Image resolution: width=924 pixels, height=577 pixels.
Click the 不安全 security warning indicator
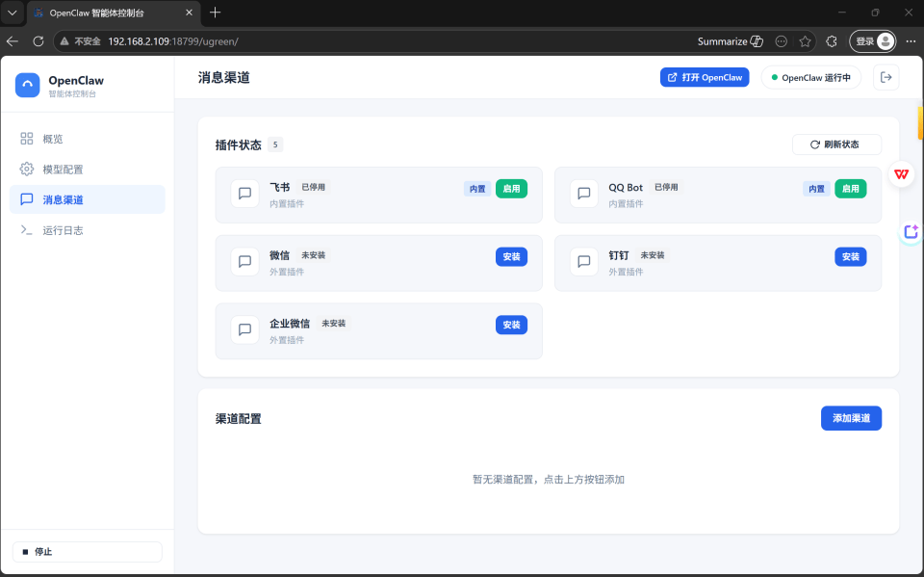(81, 41)
